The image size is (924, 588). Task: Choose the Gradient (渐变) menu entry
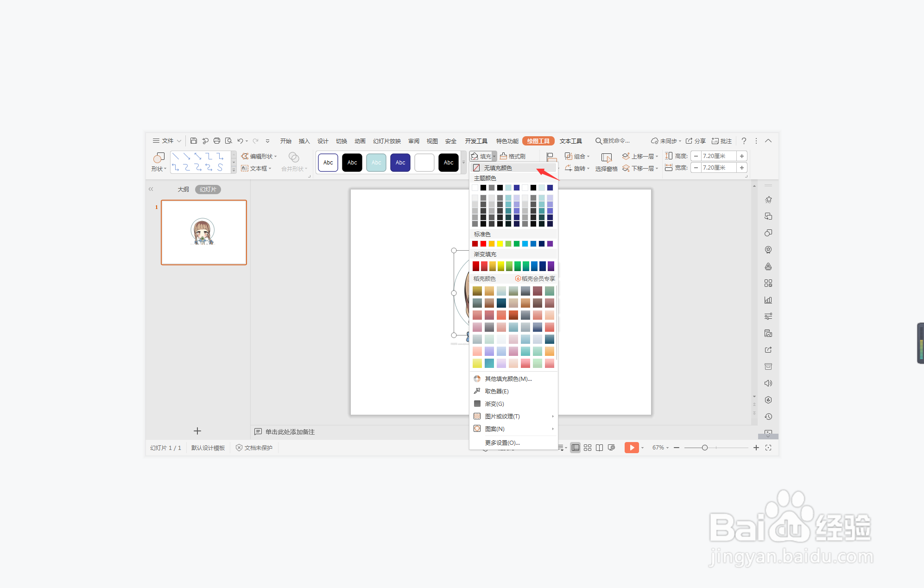pyautogui.click(x=513, y=404)
